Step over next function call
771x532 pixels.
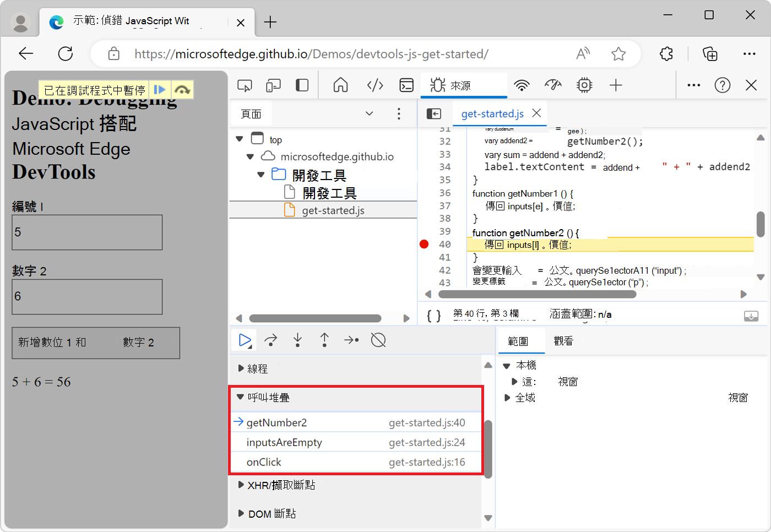tap(270, 340)
